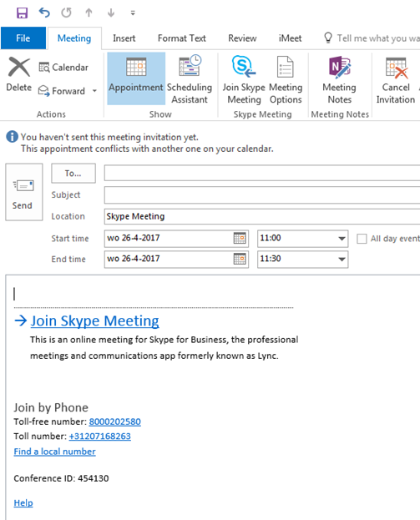This screenshot has width=420, height=520.
Task: Open OneNote Meeting Notes
Action: 339,78
